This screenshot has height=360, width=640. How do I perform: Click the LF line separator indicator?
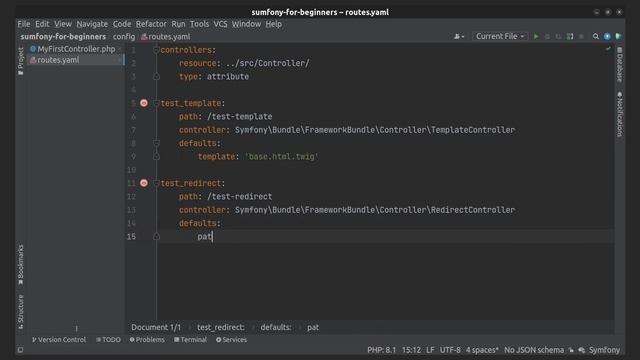tap(430, 350)
